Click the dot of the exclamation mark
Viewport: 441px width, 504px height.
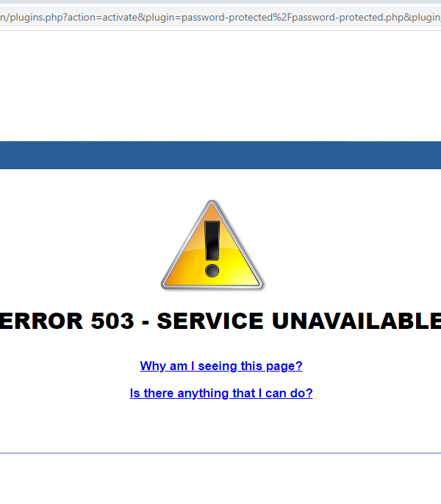(x=212, y=271)
